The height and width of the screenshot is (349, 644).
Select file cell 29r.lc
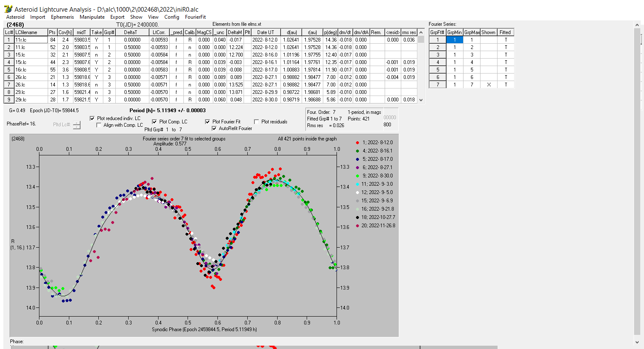(x=31, y=100)
